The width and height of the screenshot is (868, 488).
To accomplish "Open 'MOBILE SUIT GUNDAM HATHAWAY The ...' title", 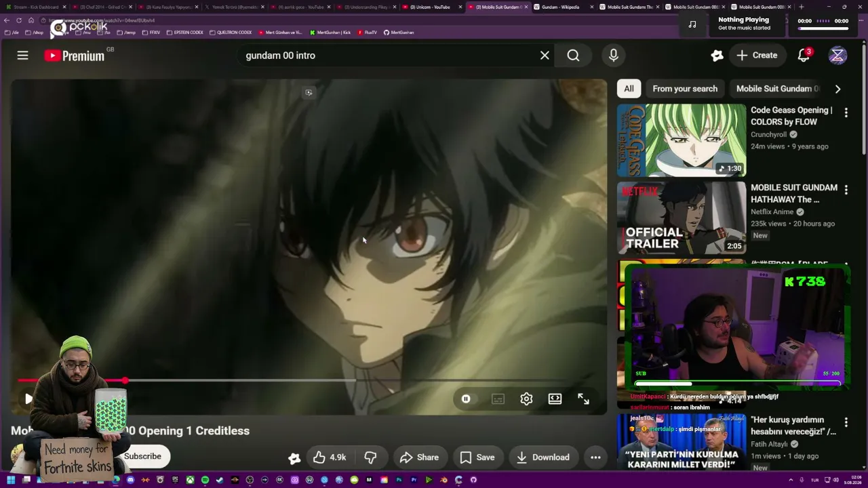I will click(x=794, y=193).
